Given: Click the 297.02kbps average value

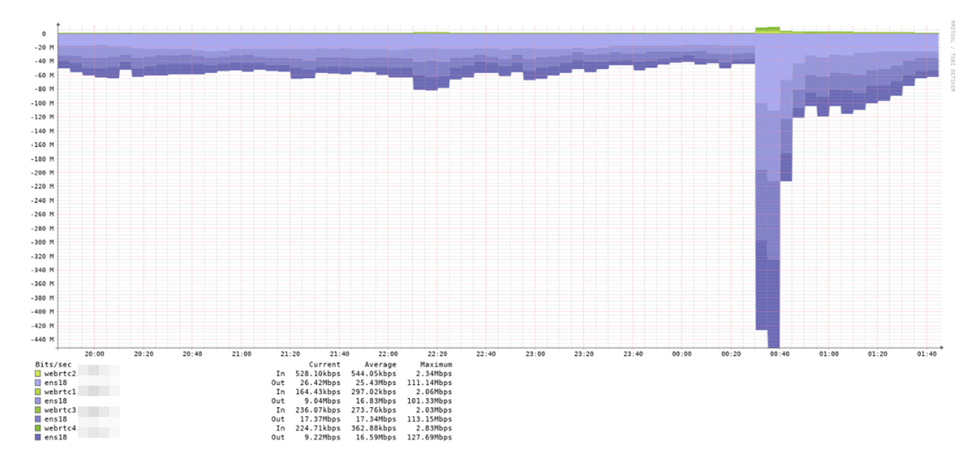Looking at the screenshot, I should [373, 392].
